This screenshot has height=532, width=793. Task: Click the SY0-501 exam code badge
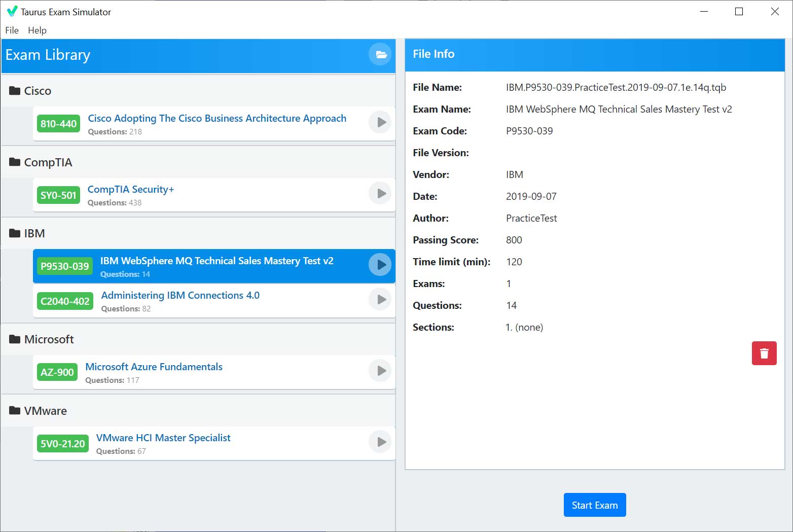coord(58,195)
